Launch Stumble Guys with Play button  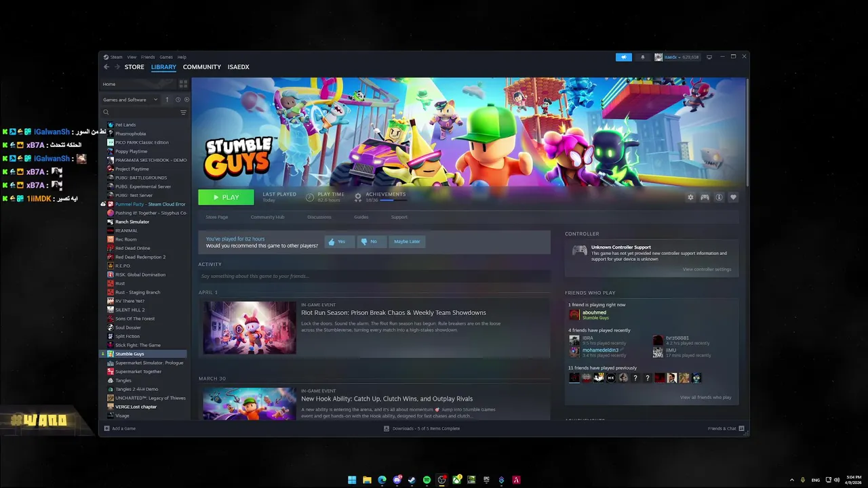[226, 197]
